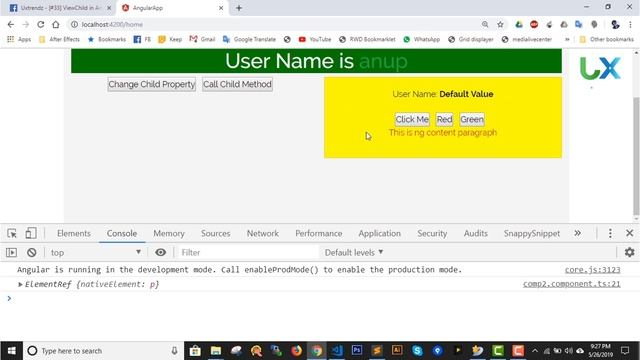
Task: Close the DevTools panel
Action: (x=629, y=233)
